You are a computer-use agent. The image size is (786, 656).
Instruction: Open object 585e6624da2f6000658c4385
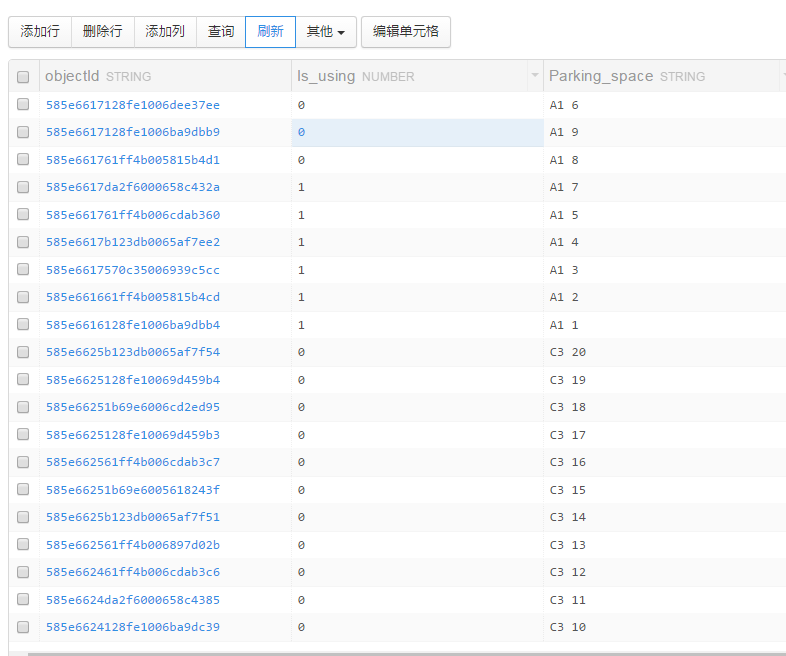(x=133, y=600)
